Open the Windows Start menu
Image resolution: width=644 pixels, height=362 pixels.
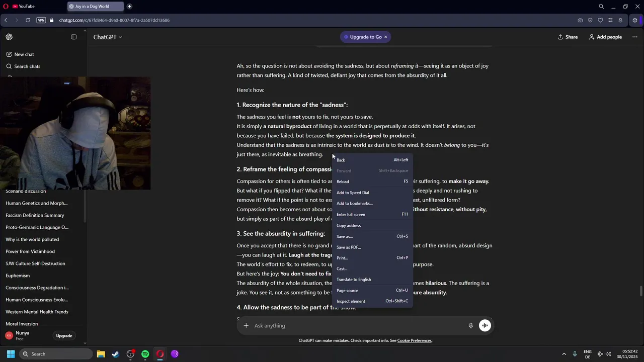11,354
